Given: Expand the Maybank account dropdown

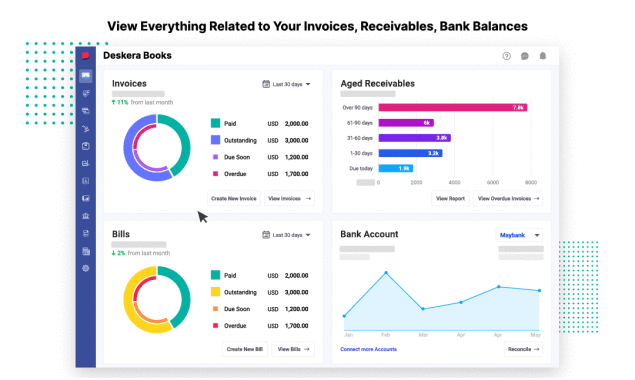Looking at the screenshot, I should pyautogui.click(x=519, y=235).
